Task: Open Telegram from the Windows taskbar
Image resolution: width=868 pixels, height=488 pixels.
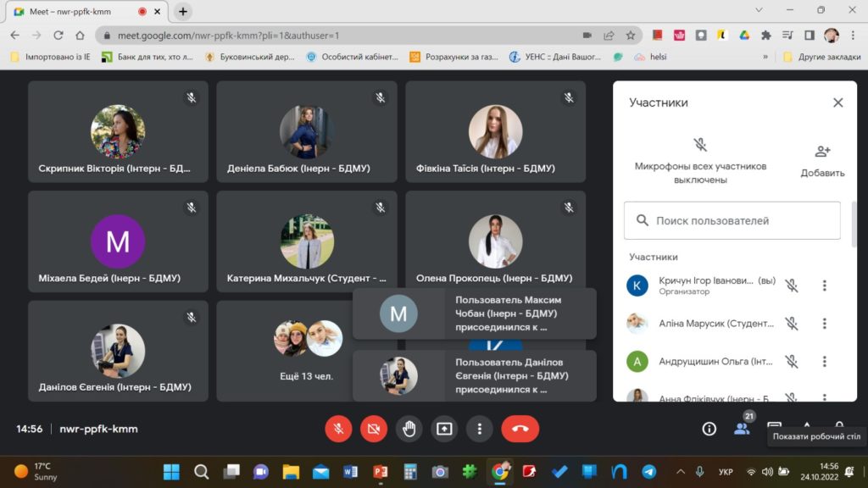Action: [649, 472]
